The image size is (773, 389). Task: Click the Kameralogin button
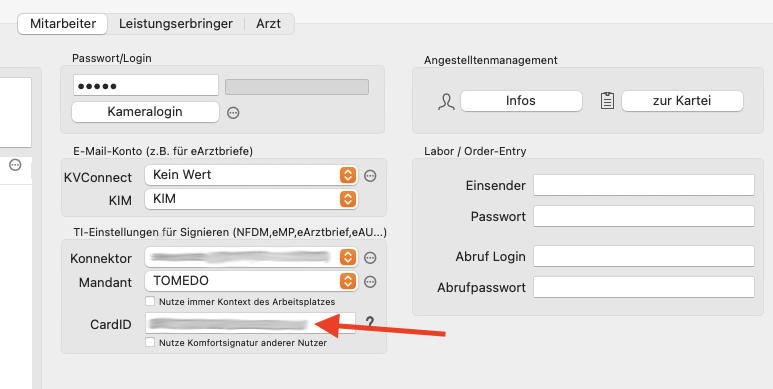145,112
